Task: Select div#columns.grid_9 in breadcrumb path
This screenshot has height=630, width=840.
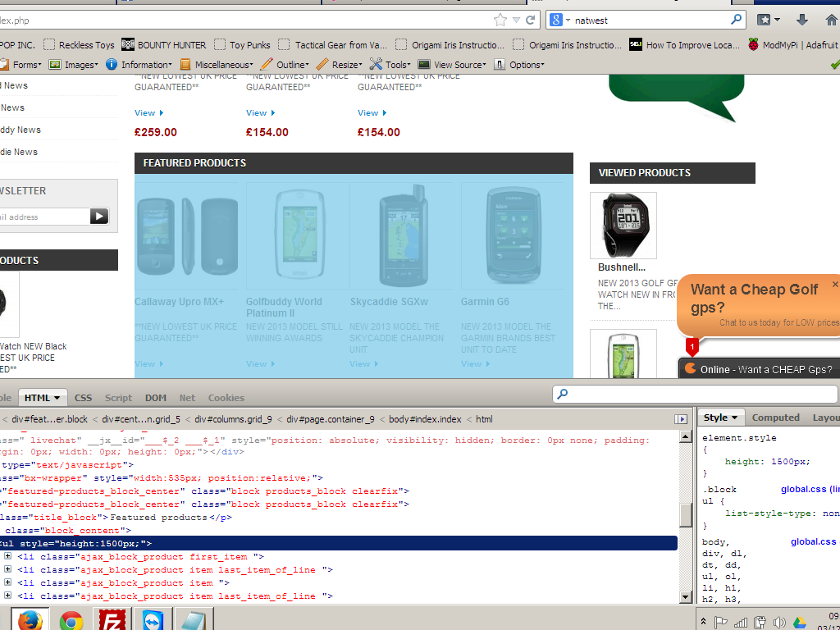Action: [x=233, y=419]
